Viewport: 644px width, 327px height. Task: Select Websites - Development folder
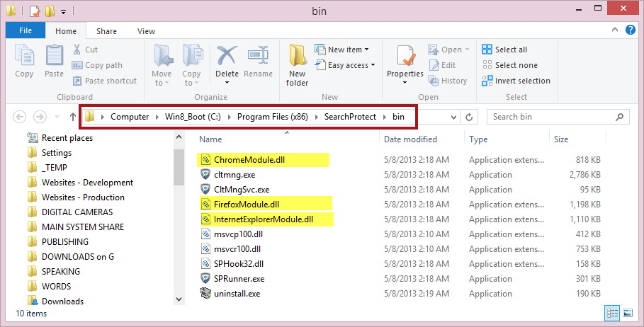click(x=80, y=183)
